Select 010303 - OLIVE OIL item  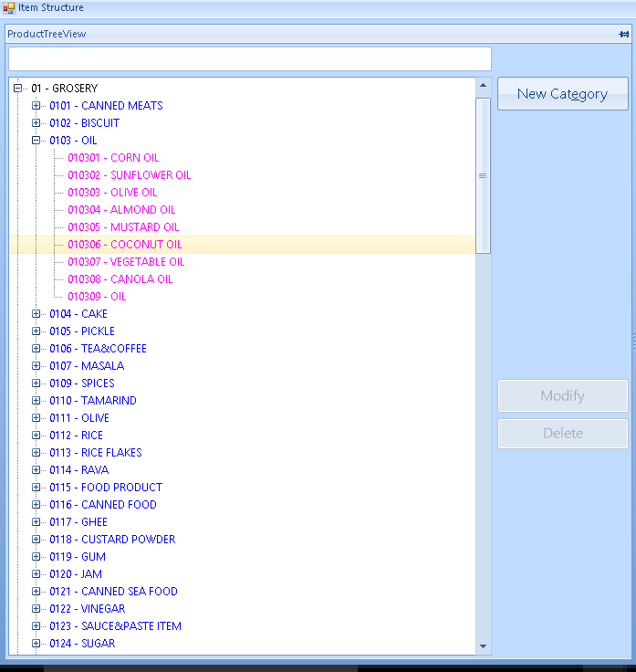tap(112, 193)
